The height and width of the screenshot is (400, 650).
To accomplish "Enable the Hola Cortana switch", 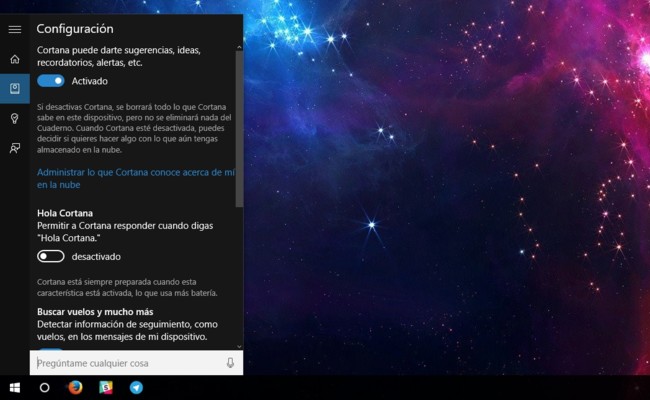I will point(51,257).
